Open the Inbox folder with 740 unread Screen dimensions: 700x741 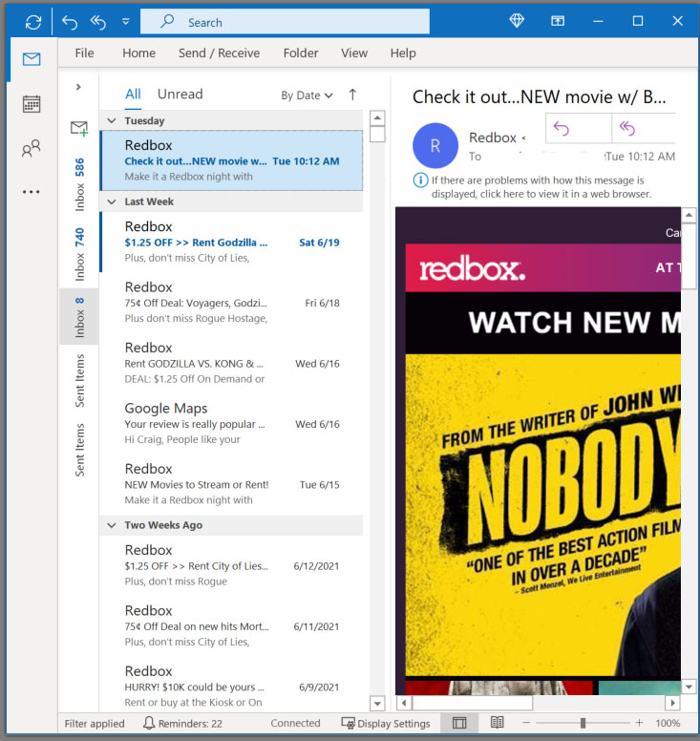(x=79, y=255)
